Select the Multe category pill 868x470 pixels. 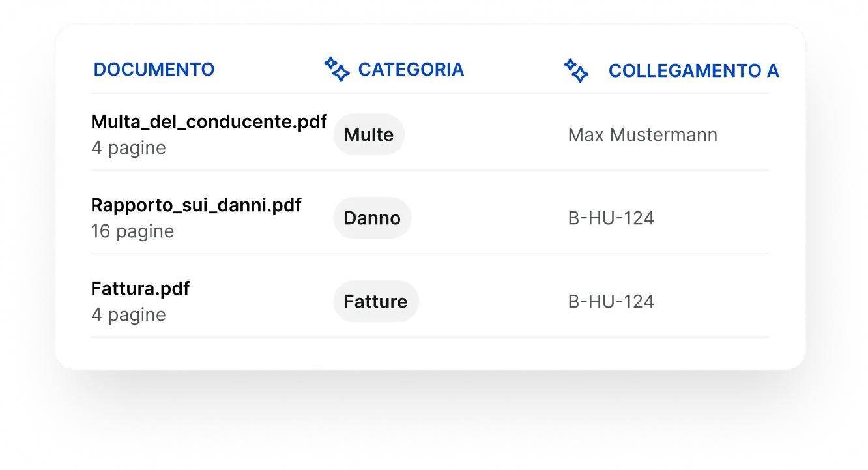pos(369,134)
